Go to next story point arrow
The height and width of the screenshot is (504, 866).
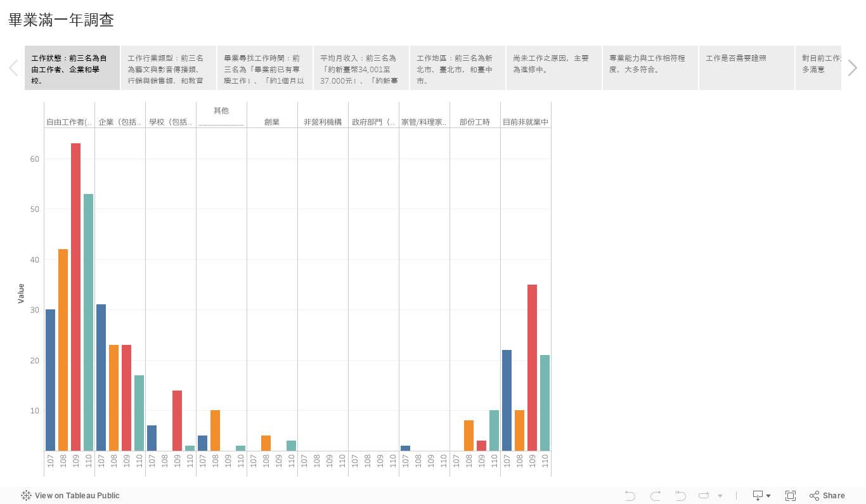point(853,68)
